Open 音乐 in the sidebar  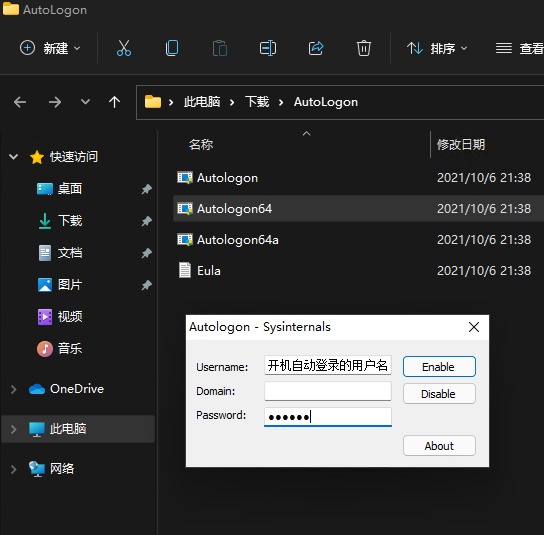[70, 348]
